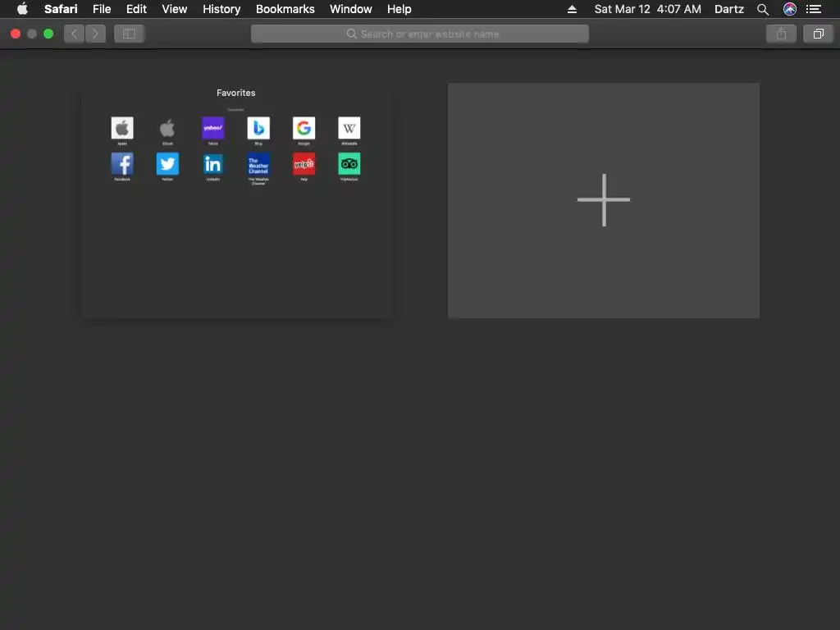Click the tab overview button
The width and height of the screenshot is (840, 630).
click(818, 34)
